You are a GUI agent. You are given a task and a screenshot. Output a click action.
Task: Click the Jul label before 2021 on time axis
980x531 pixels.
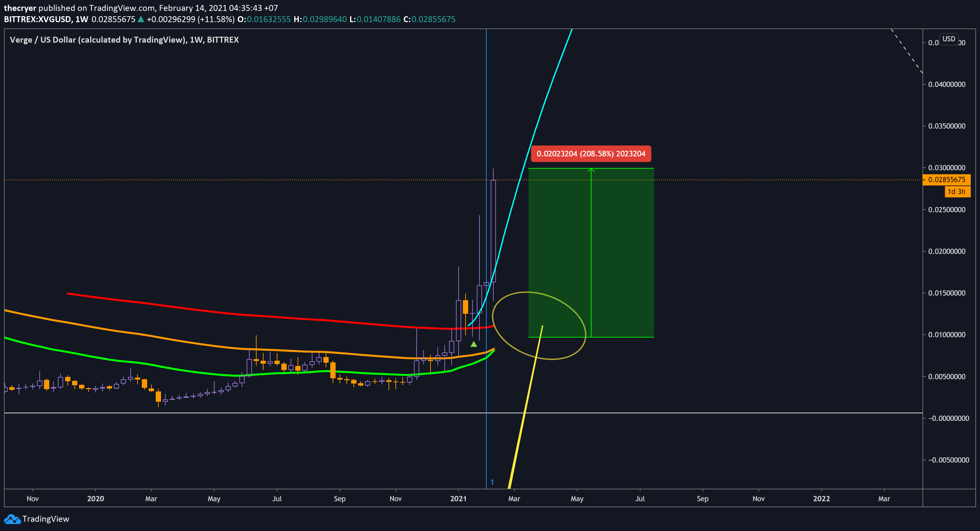277,499
